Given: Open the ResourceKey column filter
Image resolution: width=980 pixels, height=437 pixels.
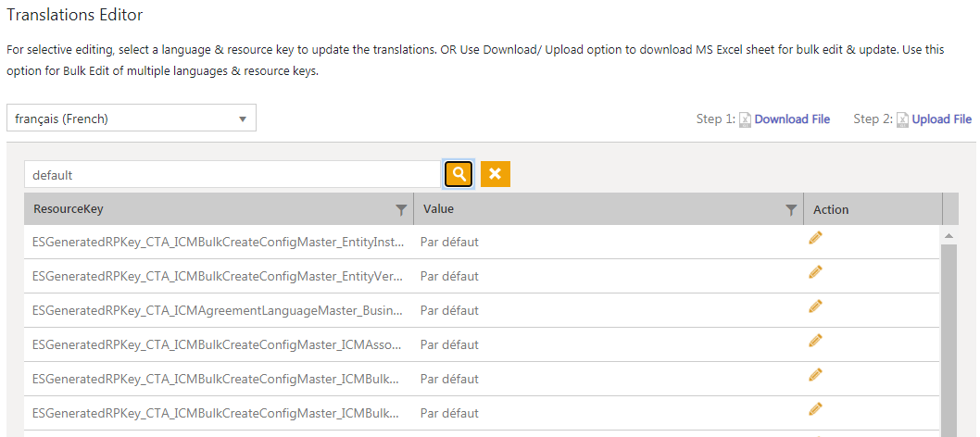Looking at the screenshot, I should coord(401,210).
